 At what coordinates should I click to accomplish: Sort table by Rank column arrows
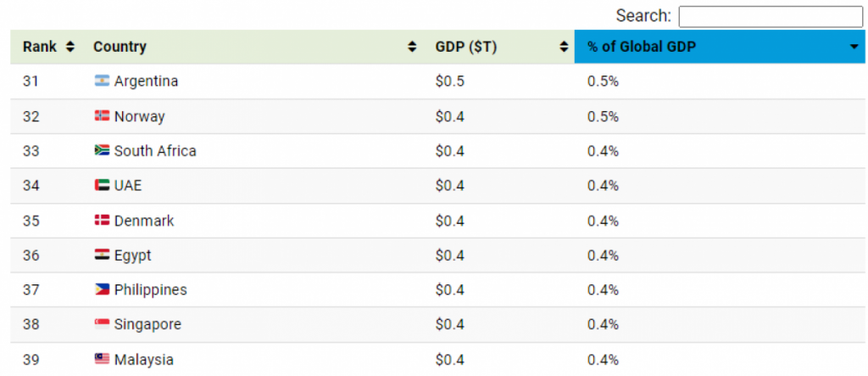70,47
